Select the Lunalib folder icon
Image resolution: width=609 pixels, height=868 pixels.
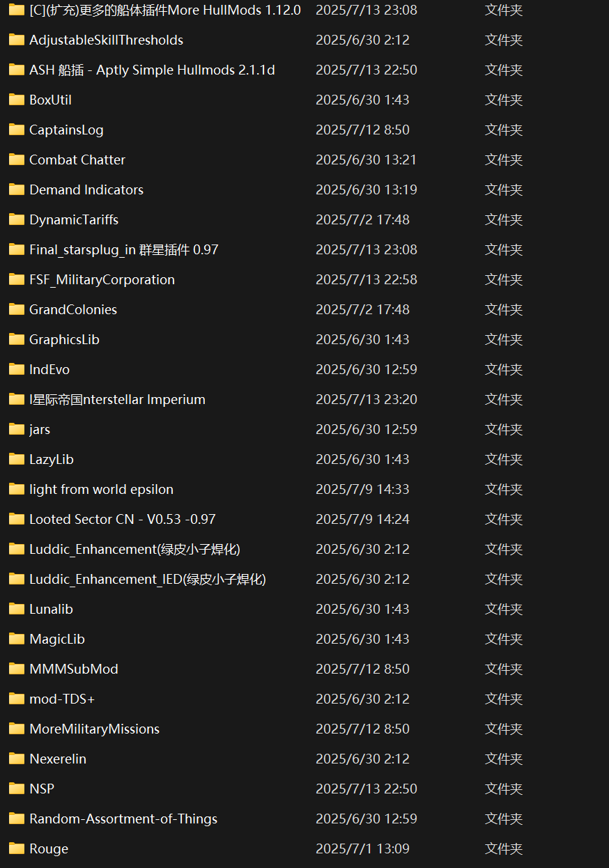[x=17, y=609]
